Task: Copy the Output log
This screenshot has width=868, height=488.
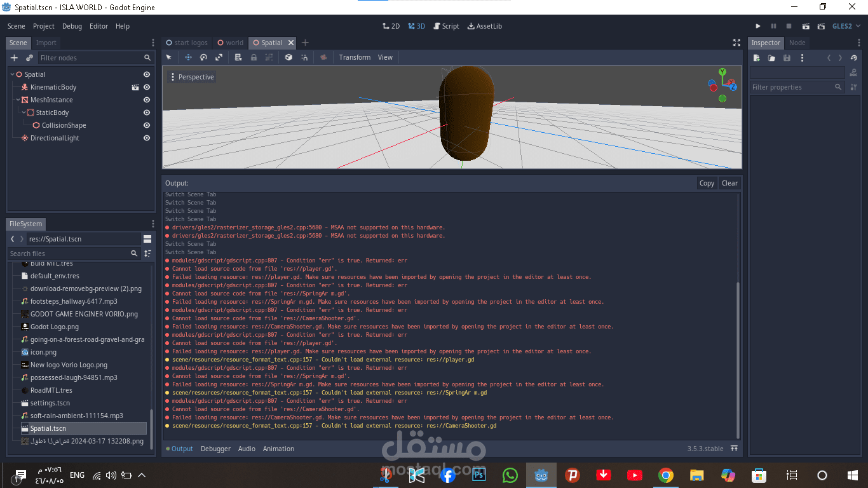Action: (707, 183)
